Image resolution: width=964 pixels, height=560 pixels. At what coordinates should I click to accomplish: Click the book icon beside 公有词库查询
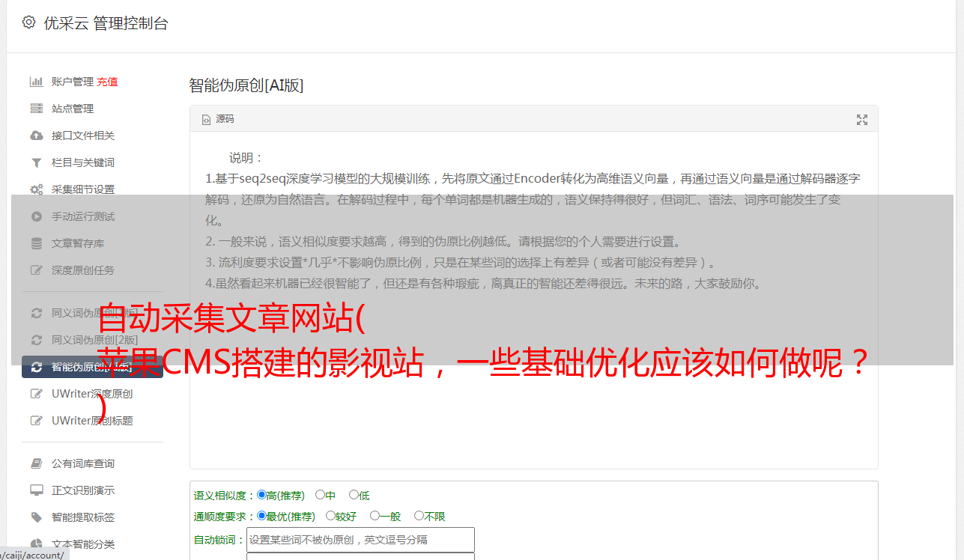point(36,463)
